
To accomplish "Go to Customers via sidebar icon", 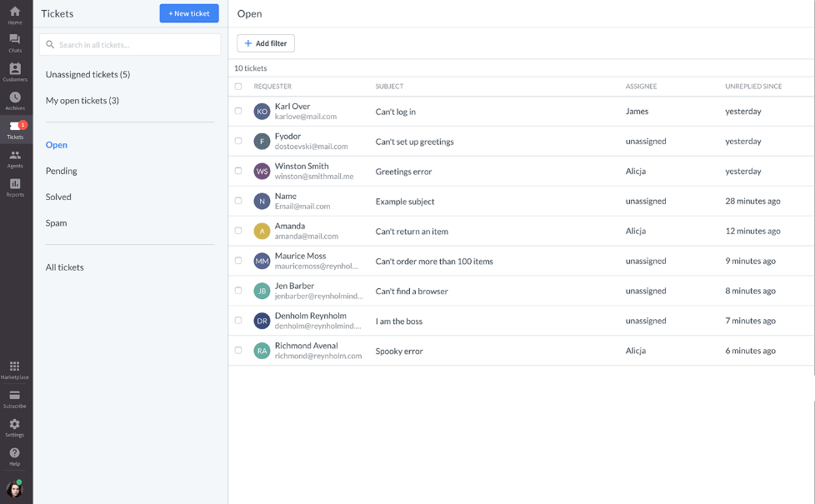I will [x=15, y=71].
